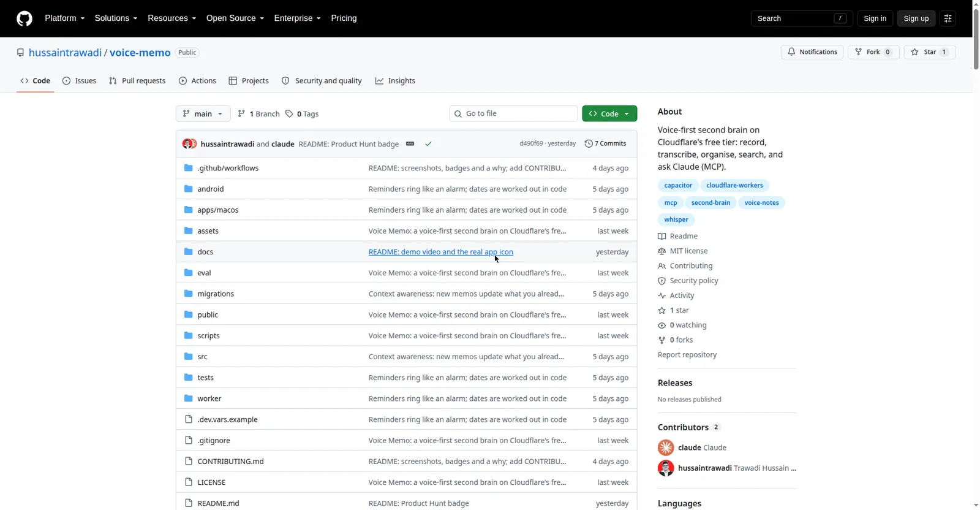980x510 pixels.
Task: Click the second-brain topic tag
Action: pos(710,203)
